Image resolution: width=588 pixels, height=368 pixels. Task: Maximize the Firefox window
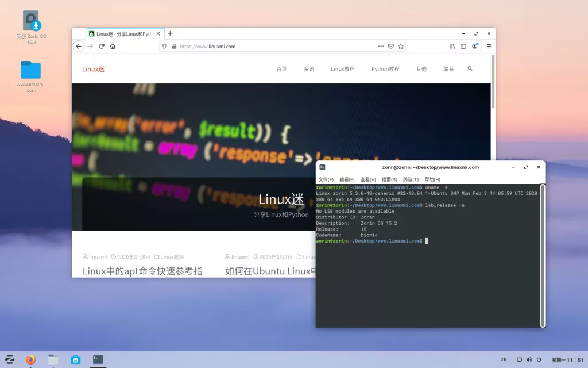click(476, 33)
